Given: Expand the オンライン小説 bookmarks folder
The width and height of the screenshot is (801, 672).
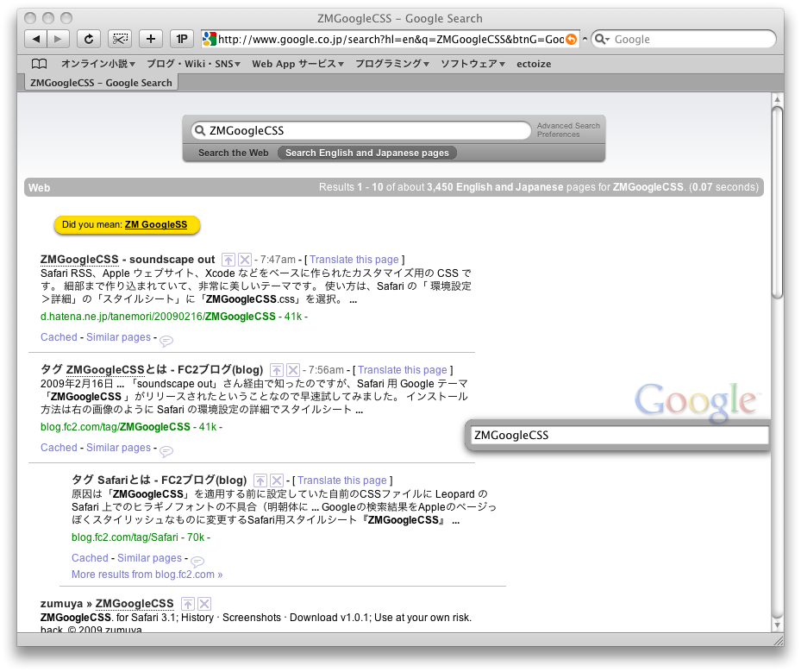Looking at the screenshot, I should coord(98,64).
